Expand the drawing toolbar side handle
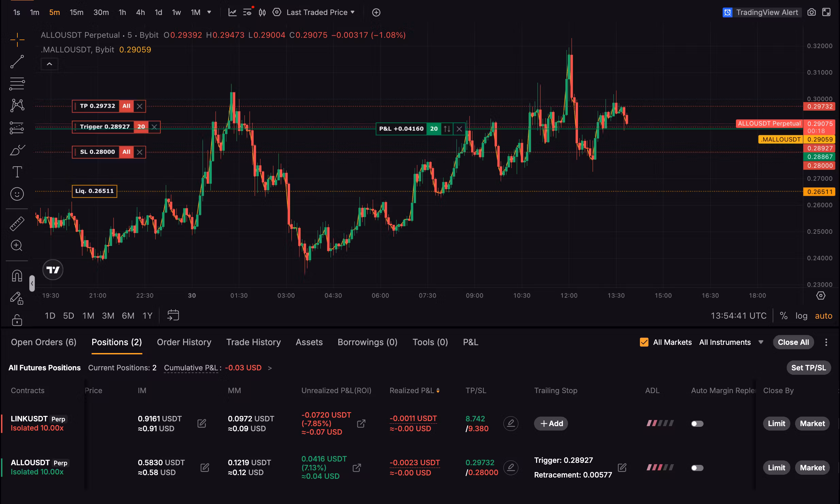The width and height of the screenshot is (840, 504). (x=32, y=283)
